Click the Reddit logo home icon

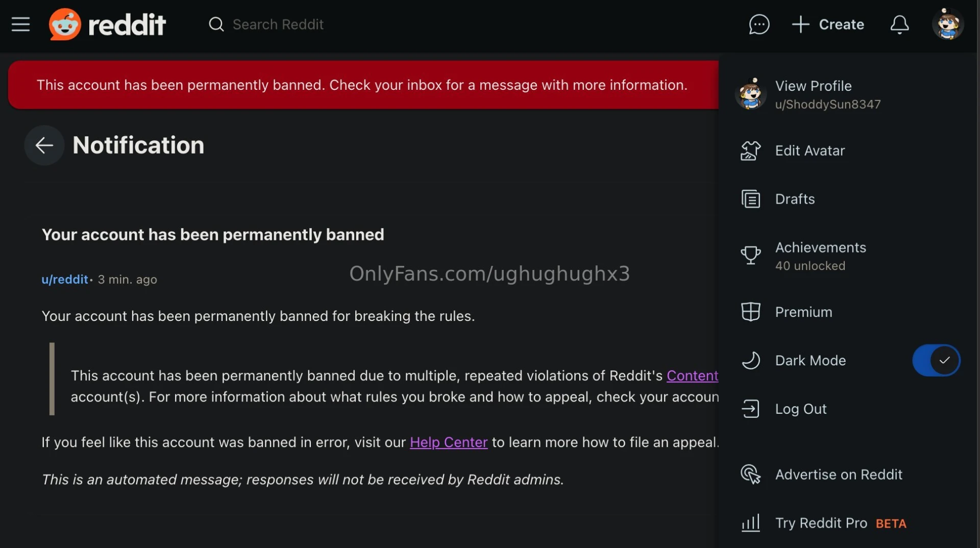click(65, 24)
